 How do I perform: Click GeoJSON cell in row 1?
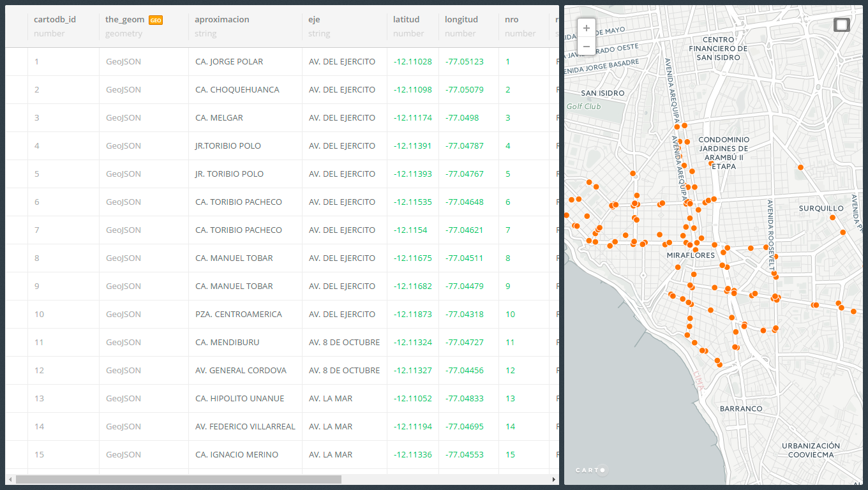(123, 62)
